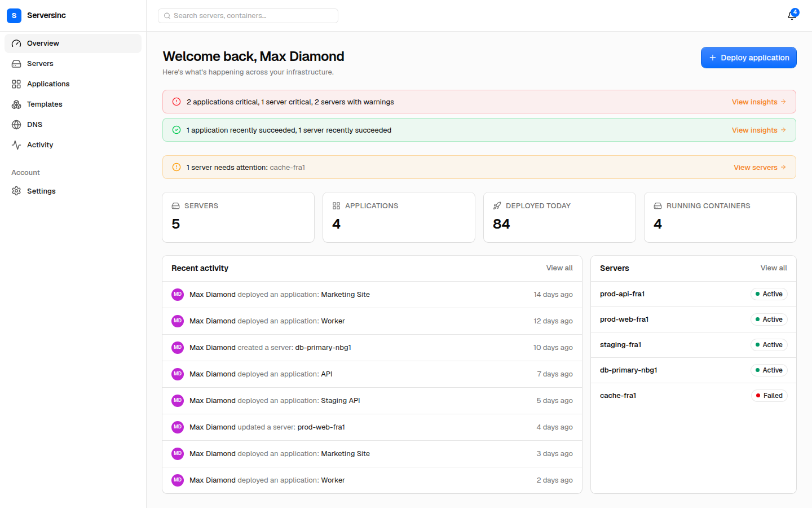Image resolution: width=812 pixels, height=508 pixels.
Task: Click View insights on critical alert
Action: tap(758, 102)
